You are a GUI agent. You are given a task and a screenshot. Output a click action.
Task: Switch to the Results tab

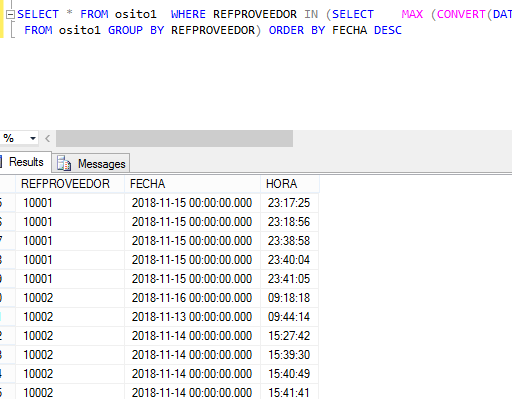pyautogui.click(x=26, y=162)
